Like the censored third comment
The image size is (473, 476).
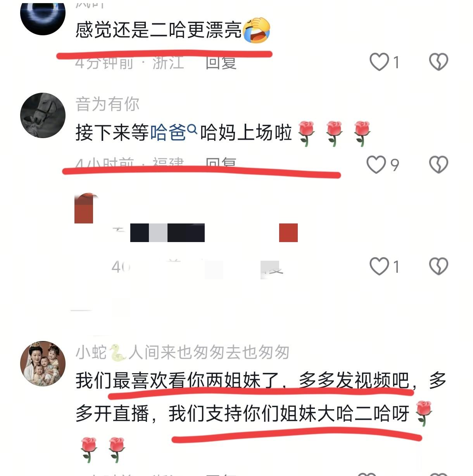point(379,267)
